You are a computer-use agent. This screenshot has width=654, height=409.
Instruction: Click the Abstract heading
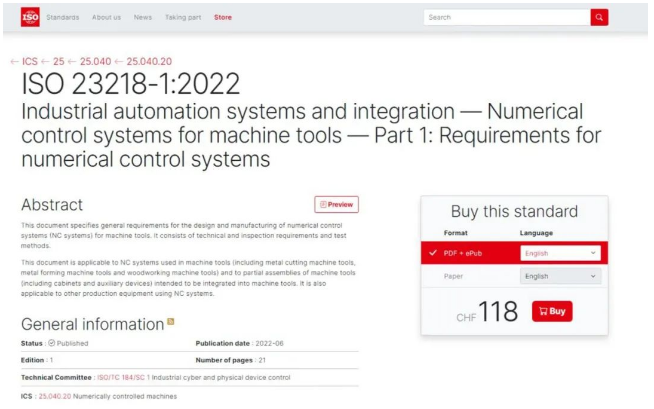pyautogui.click(x=52, y=205)
